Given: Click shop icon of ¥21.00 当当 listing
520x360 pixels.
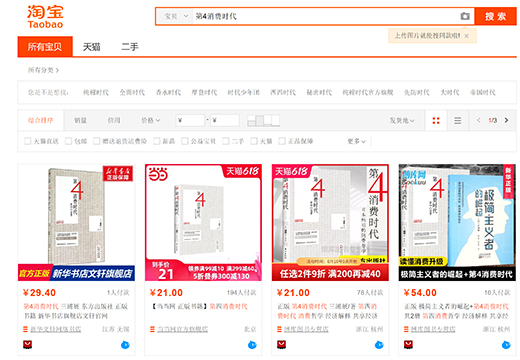Looking at the screenshot, I should pos(152,329).
